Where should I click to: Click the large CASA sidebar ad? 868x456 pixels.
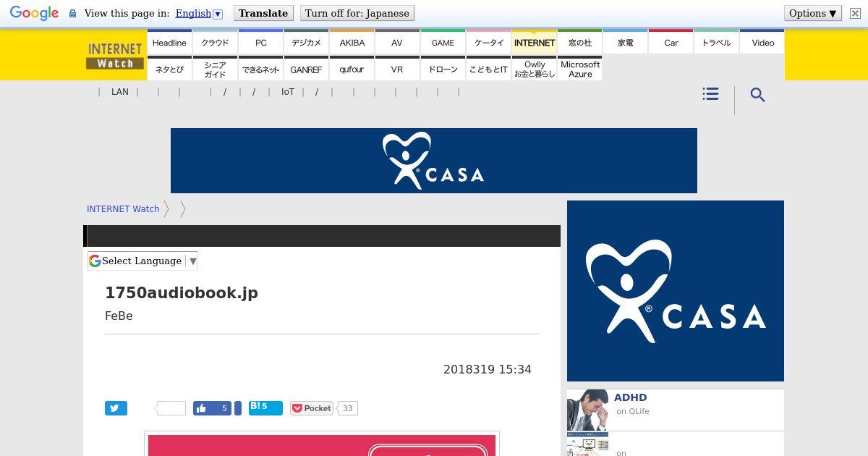(x=676, y=291)
